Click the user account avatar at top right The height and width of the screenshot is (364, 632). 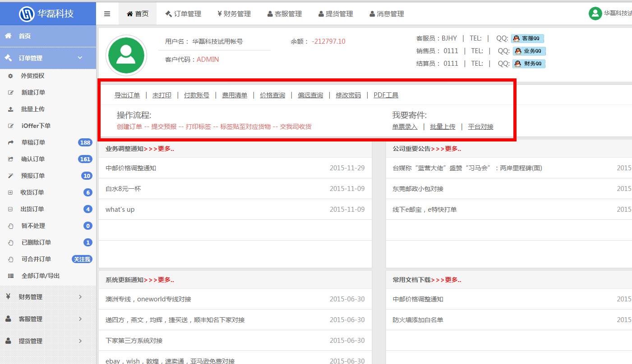[x=595, y=14]
